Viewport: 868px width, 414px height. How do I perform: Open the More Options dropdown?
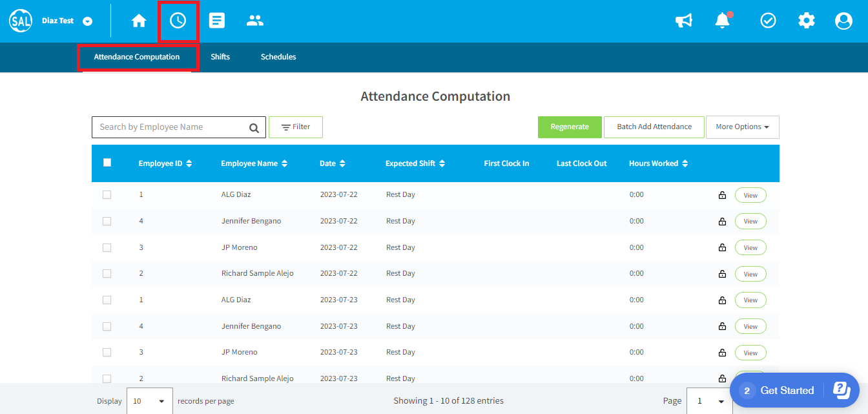coord(743,127)
